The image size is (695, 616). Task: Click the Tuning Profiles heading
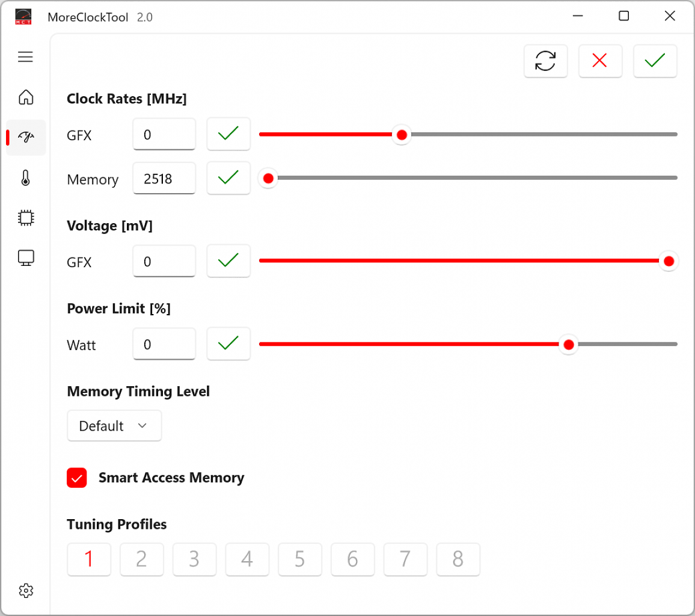[117, 524]
